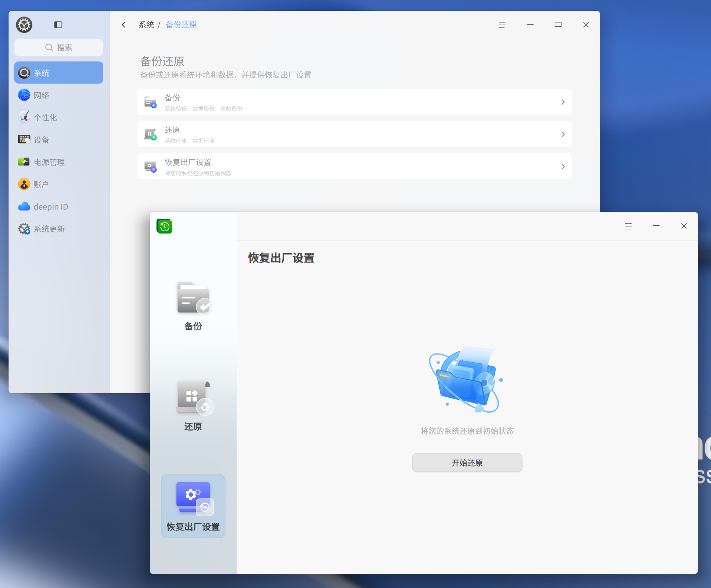
Task: Expand the 恢复出厂设置 row chevron
Action: pos(563,167)
